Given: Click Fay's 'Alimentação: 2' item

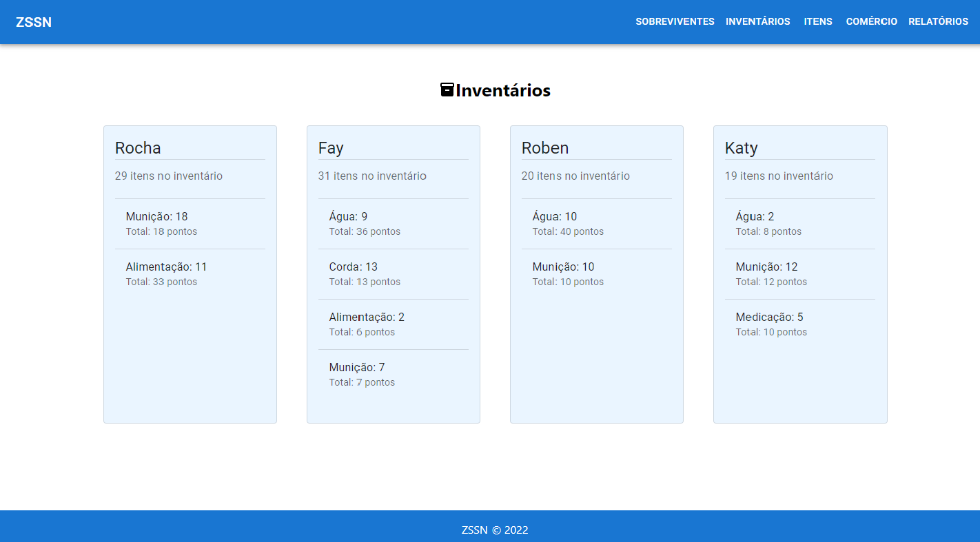Looking at the screenshot, I should coord(367,317).
